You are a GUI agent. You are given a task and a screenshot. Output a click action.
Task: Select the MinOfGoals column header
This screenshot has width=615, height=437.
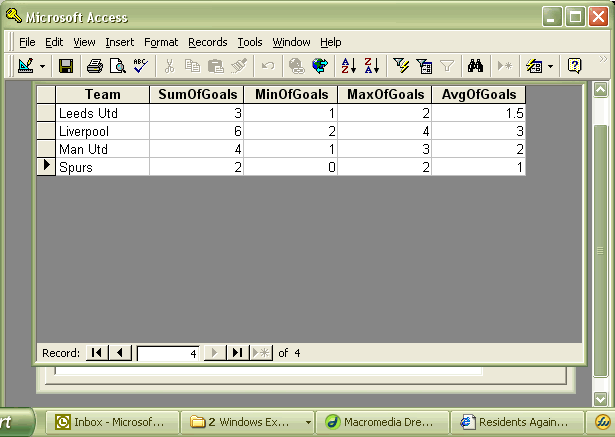tap(291, 95)
